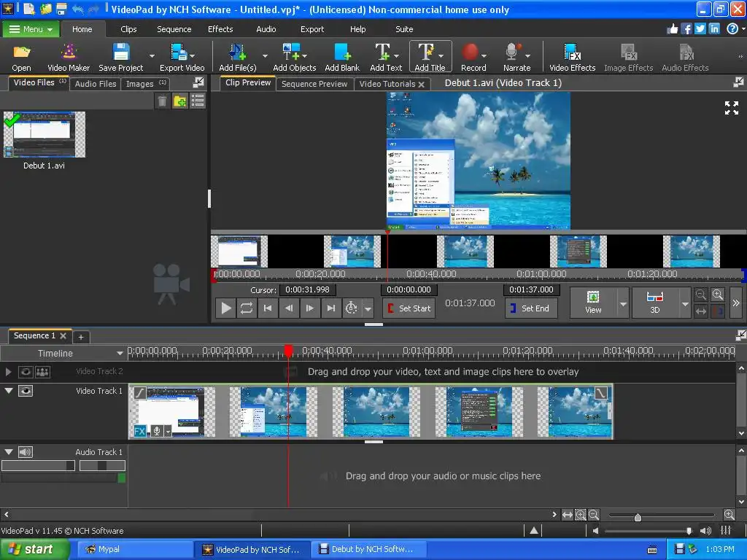The width and height of the screenshot is (747, 560).
Task: Open the View options dropdown arrow
Action: coord(623,303)
